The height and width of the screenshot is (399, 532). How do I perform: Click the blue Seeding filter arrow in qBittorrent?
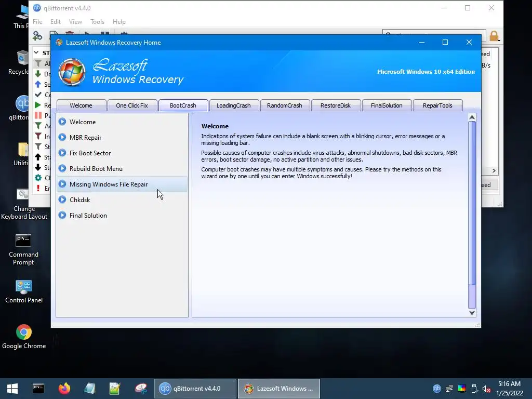point(38,84)
